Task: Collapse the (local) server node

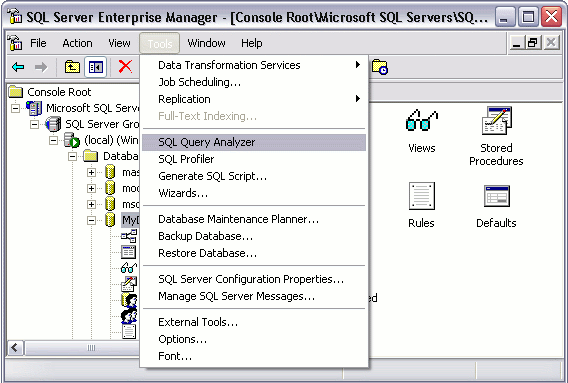Action: [53, 140]
